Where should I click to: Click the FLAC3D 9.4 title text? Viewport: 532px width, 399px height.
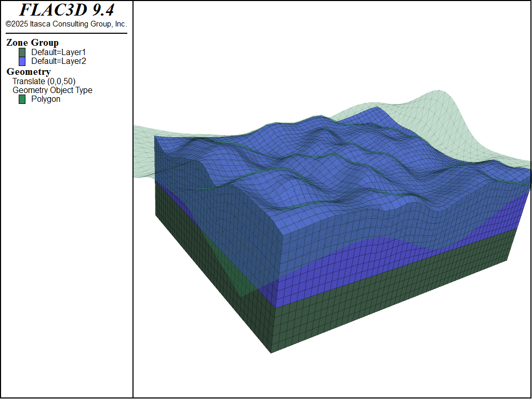pos(66,10)
